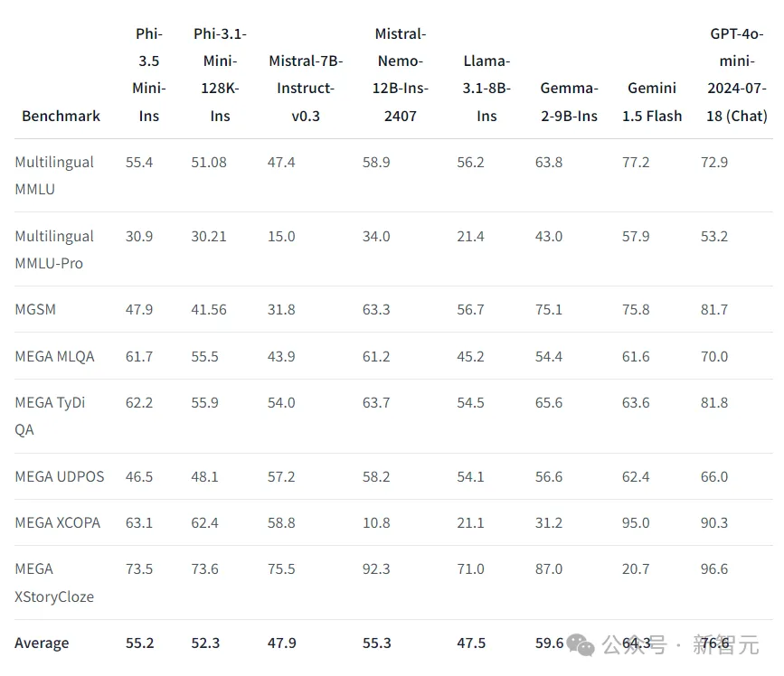Click the Average row label
This screenshot has height=676, width=784.
tap(42, 643)
